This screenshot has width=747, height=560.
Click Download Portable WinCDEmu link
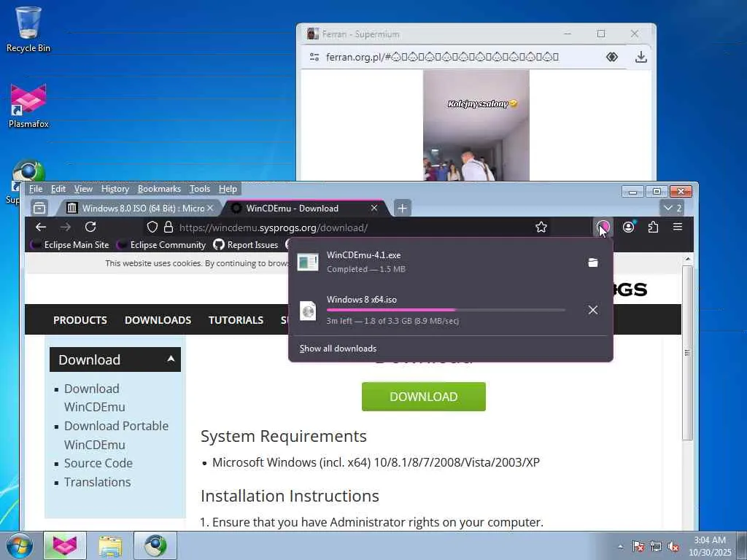[x=116, y=435]
